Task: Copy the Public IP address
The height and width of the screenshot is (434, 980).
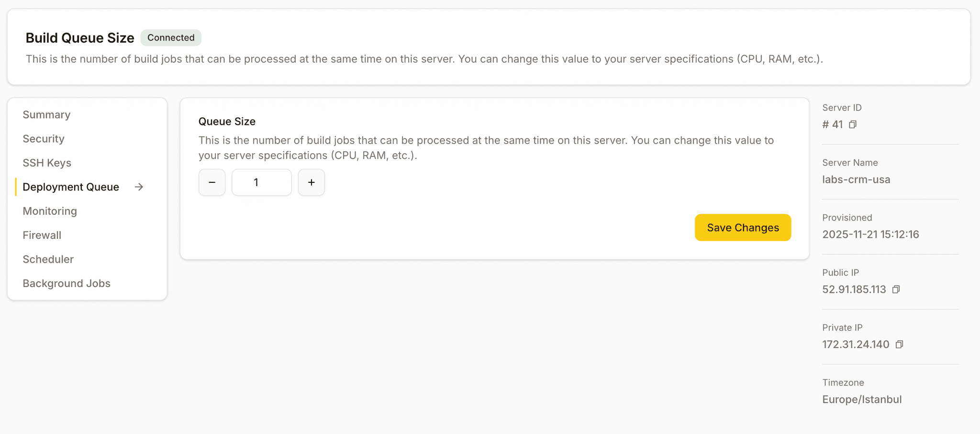Action: pos(896,289)
